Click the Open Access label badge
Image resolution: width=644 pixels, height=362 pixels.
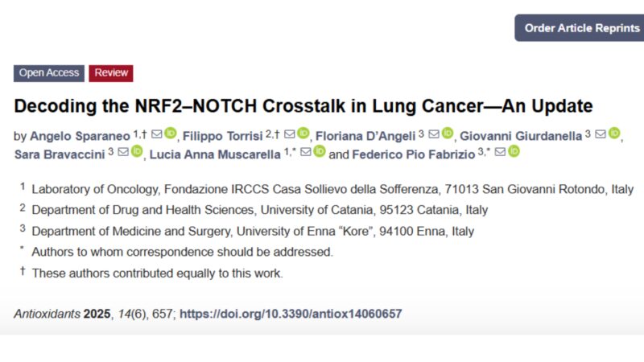point(49,73)
